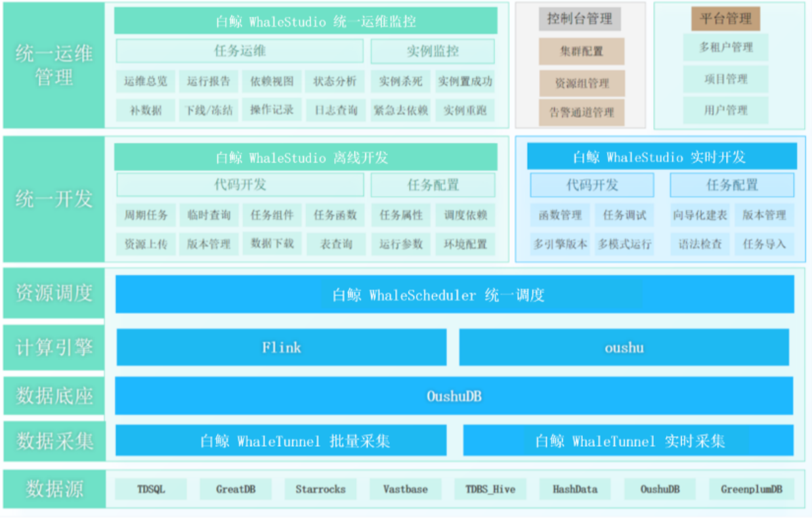812x518 pixels.
Task: Open 多租户管理 under 平台管理
Action: click(x=725, y=47)
